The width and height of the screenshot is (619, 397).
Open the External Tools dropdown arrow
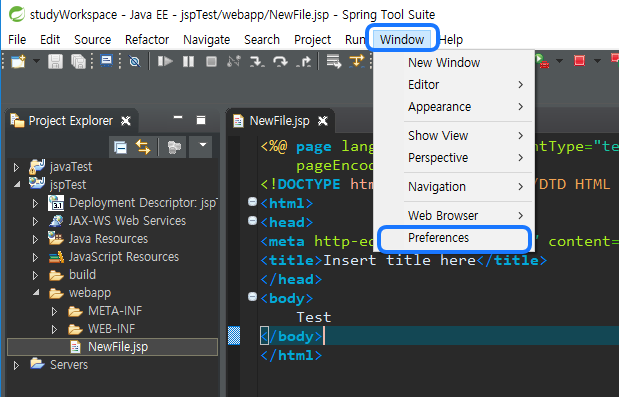point(559,61)
